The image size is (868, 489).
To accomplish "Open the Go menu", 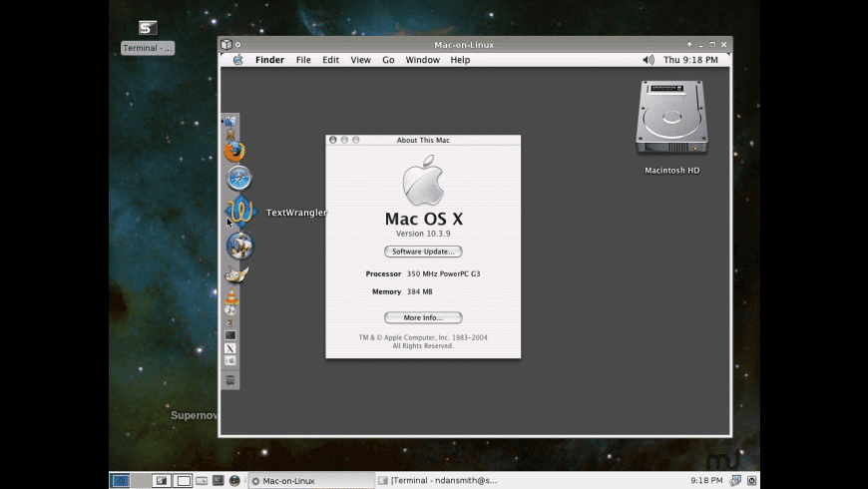I will (389, 60).
